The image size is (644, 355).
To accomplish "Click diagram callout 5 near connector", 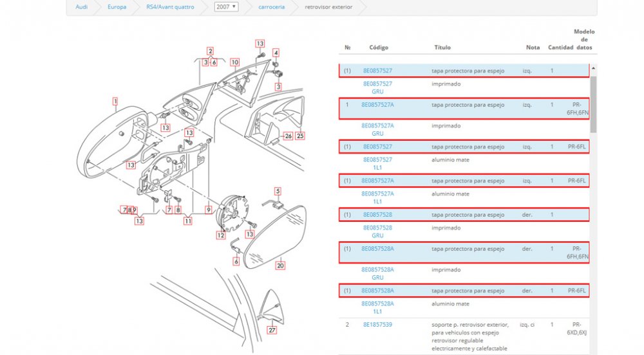I will click(278, 191).
